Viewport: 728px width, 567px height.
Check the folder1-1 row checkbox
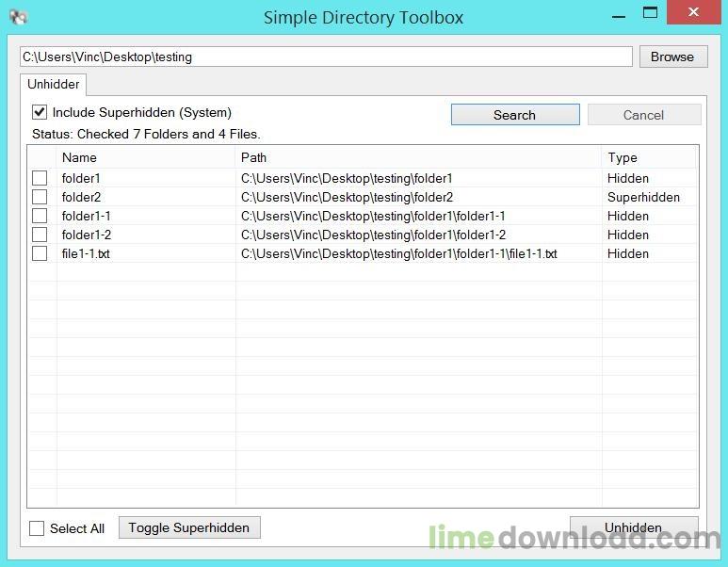(40, 216)
